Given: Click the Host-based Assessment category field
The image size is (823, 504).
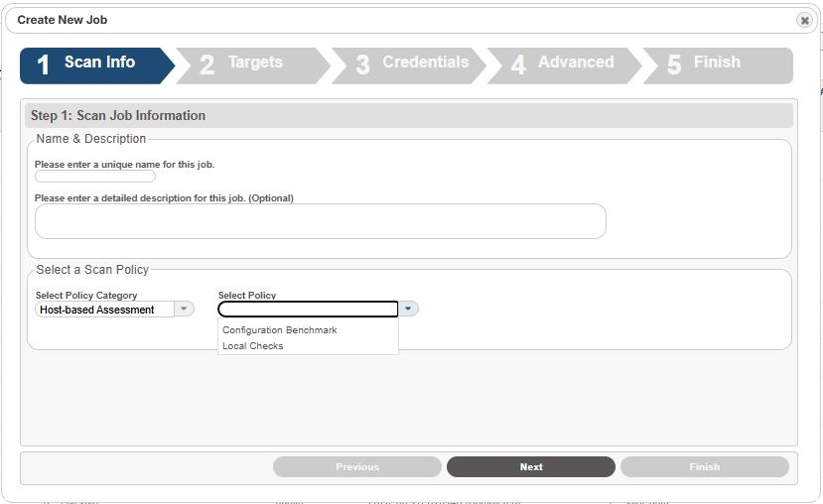Looking at the screenshot, I should (x=104, y=310).
